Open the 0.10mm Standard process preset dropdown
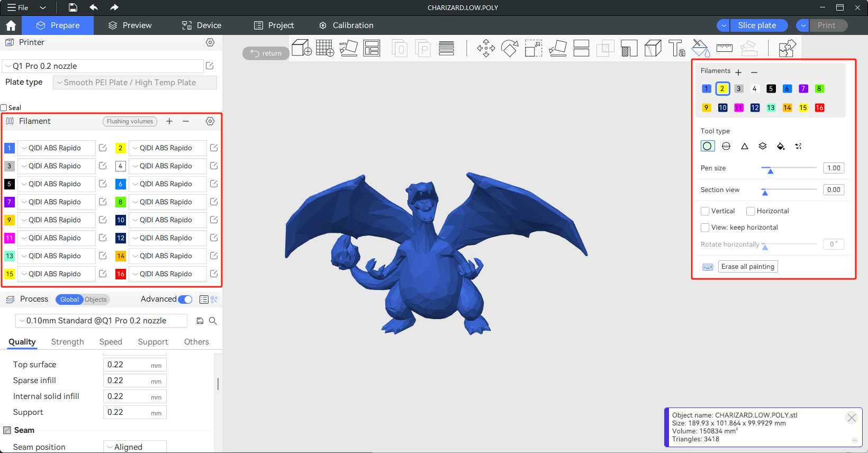 click(101, 321)
